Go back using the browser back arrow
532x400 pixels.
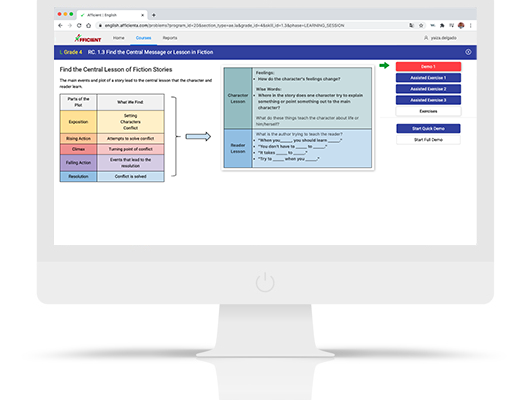tap(60, 25)
